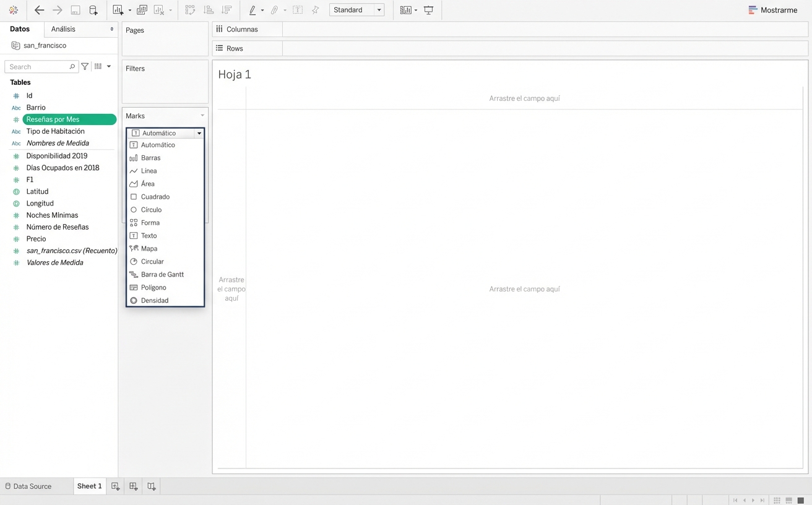Open the Mostrarme panel
The image size is (812, 505).
click(x=772, y=10)
